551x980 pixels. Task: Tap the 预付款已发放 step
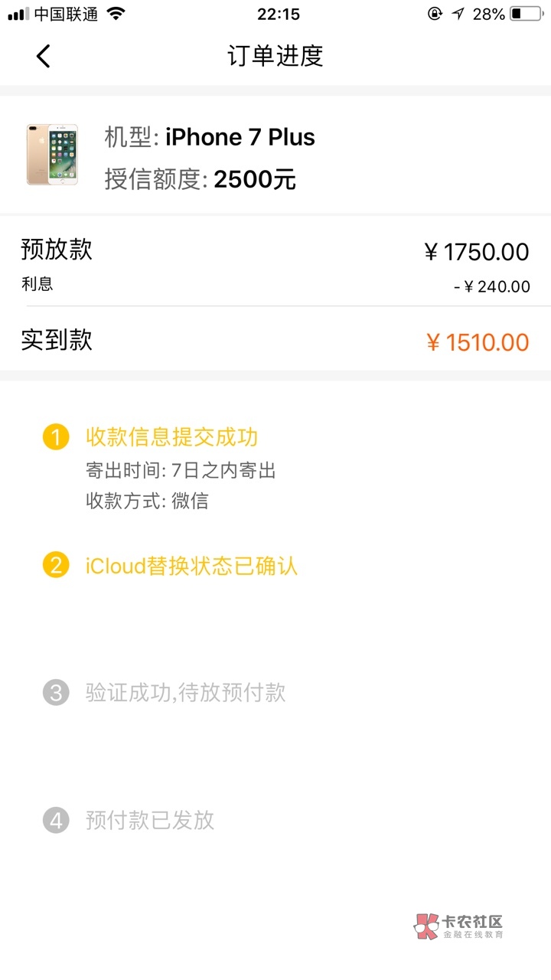click(150, 821)
